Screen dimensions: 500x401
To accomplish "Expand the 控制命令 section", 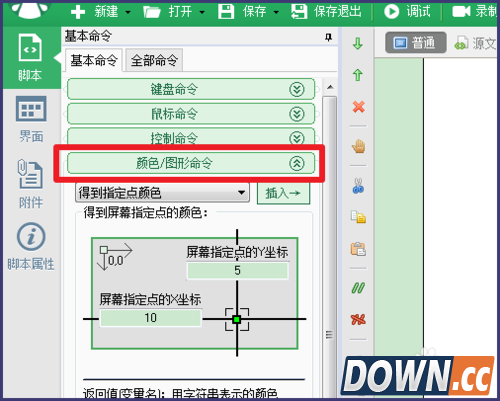I will pyautogui.click(x=191, y=137).
